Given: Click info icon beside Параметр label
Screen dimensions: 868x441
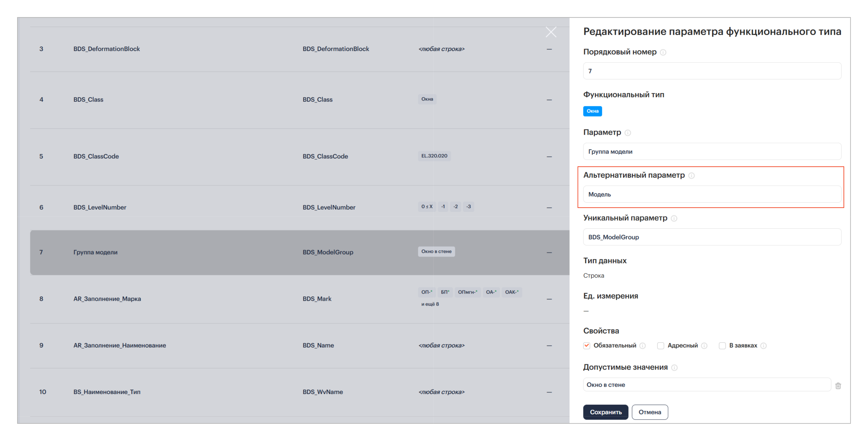Looking at the screenshot, I should tap(627, 133).
